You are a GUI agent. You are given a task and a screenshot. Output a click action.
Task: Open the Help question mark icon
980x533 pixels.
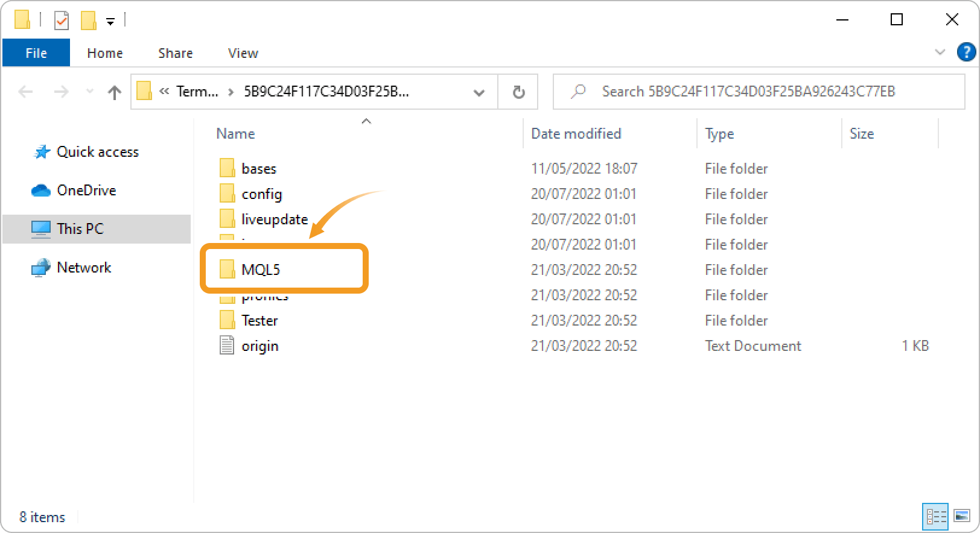(x=966, y=52)
